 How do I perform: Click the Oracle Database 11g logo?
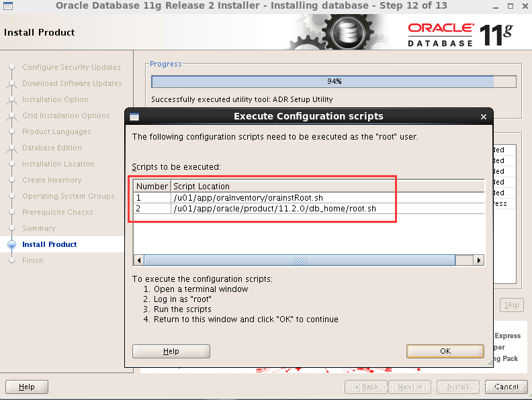[x=460, y=34]
